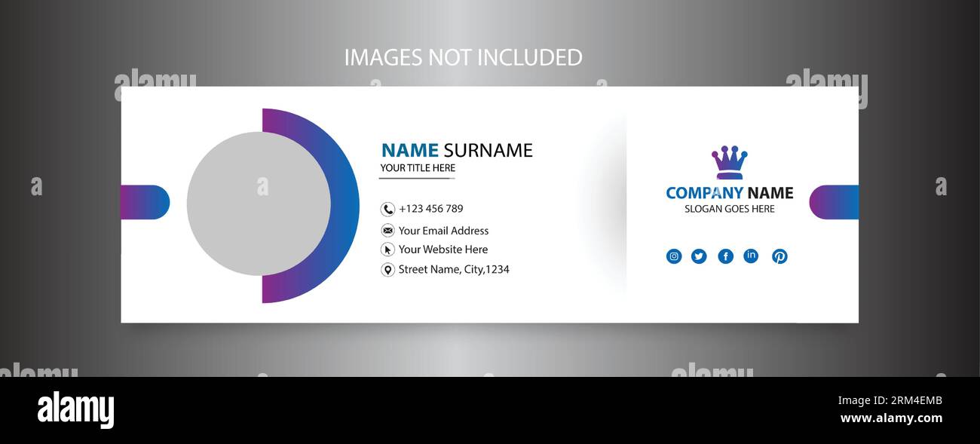Click the envelope email icon
Screen dimensions: 980x444
(x=387, y=231)
